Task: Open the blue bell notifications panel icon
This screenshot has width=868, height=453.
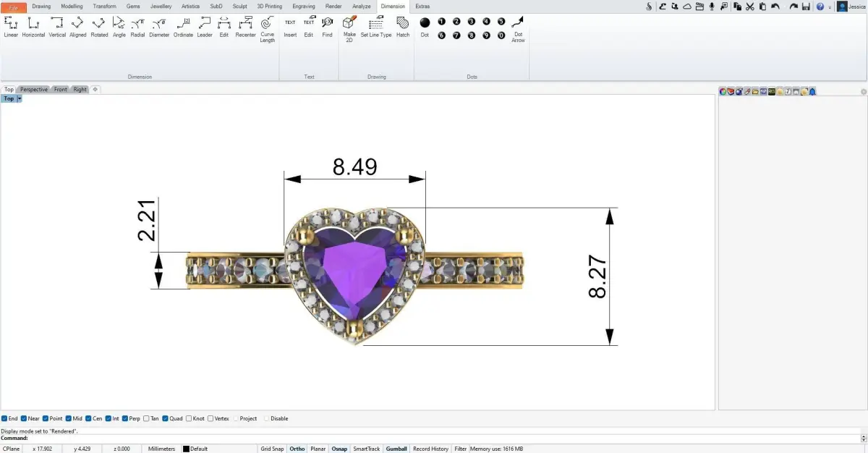Action: tap(813, 91)
